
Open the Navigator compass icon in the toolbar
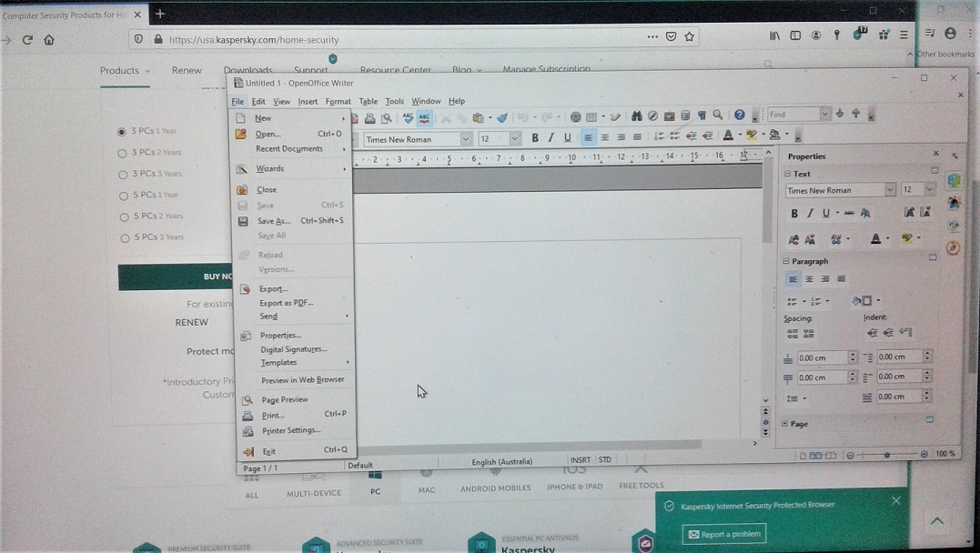[x=652, y=116]
